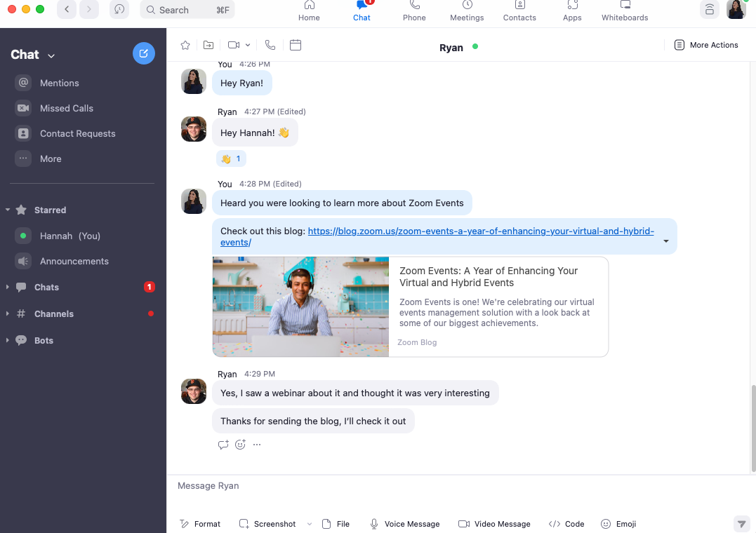
Task: Click the send message arrow button
Action: (x=741, y=524)
